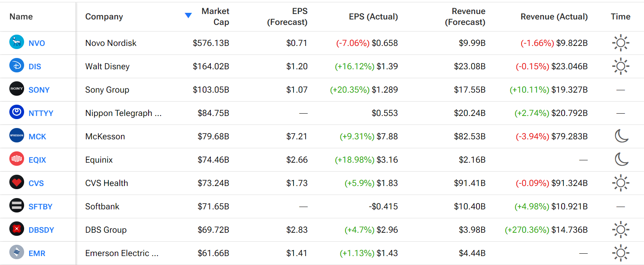The width and height of the screenshot is (644, 265).
Task: Click the Nippon Telegraph ... company name
Action: point(123,113)
